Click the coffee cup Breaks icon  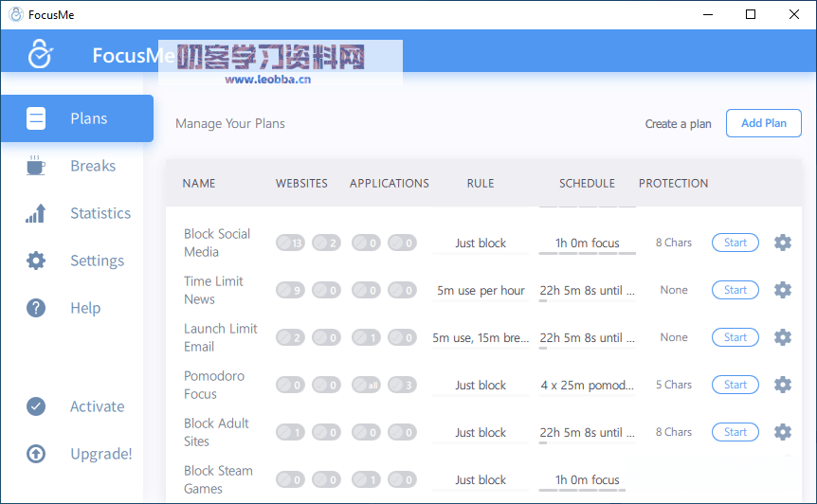pyautogui.click(x=35, y=165)
